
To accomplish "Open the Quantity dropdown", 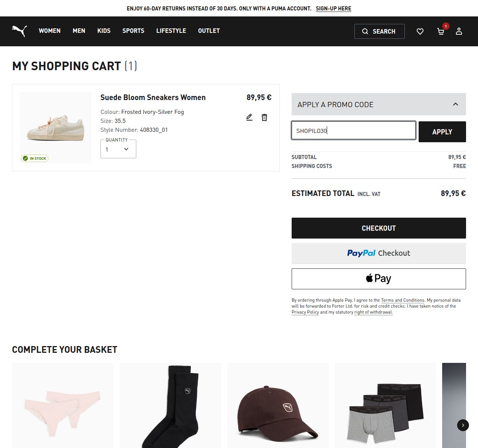I will pyautogui.click(x=118, y=149).
